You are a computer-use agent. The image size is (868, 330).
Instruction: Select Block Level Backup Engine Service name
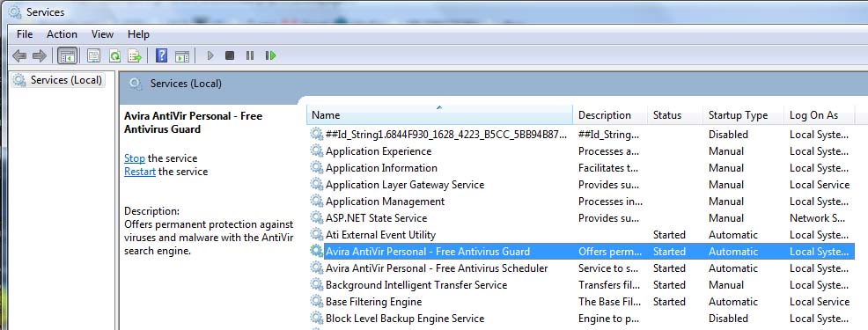click(405, 319)
